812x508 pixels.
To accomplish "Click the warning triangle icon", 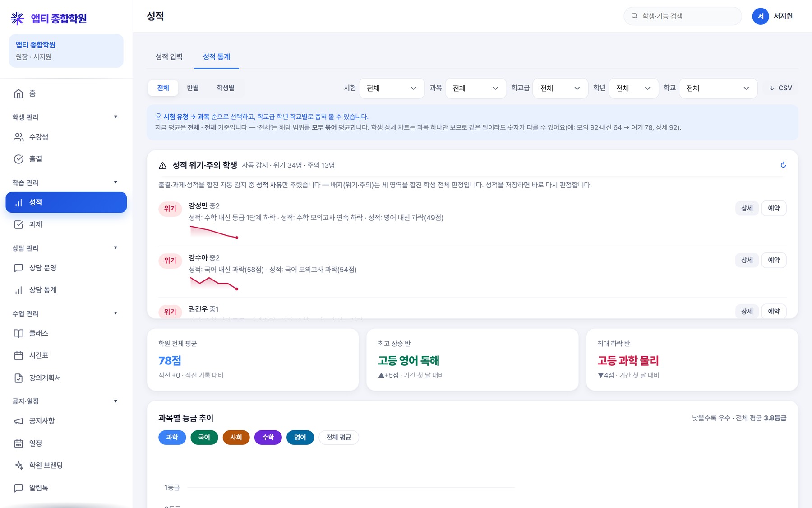I will click(x=163, y=166).
